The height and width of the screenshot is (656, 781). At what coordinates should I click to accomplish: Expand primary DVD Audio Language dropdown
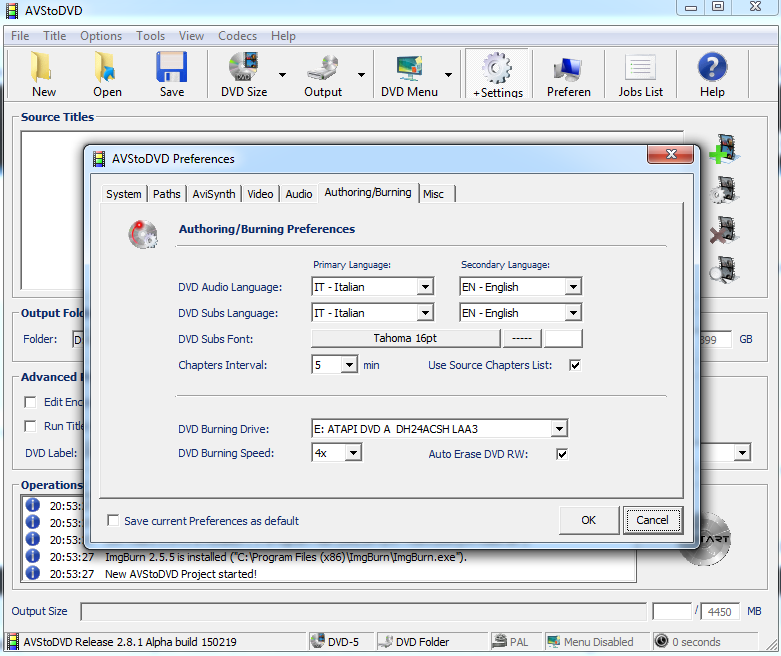click(425, 287)
